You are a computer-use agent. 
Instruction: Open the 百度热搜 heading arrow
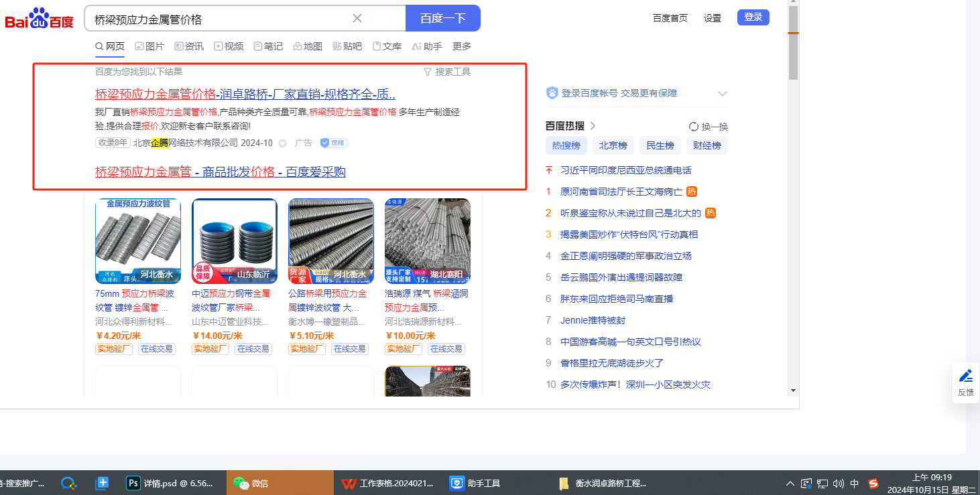(x=593, y=126)
